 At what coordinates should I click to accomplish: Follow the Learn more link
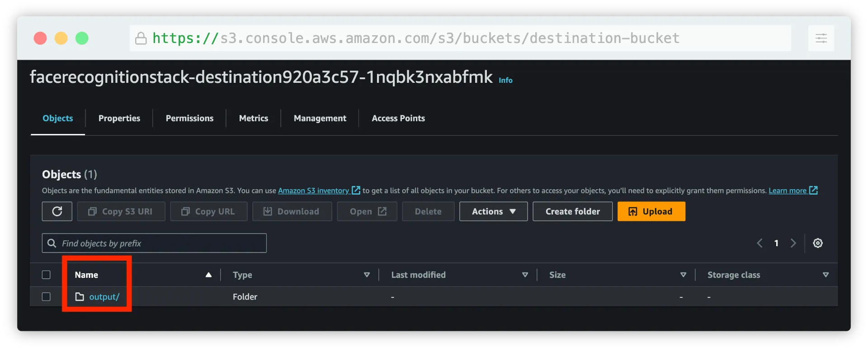coord(788,191)
